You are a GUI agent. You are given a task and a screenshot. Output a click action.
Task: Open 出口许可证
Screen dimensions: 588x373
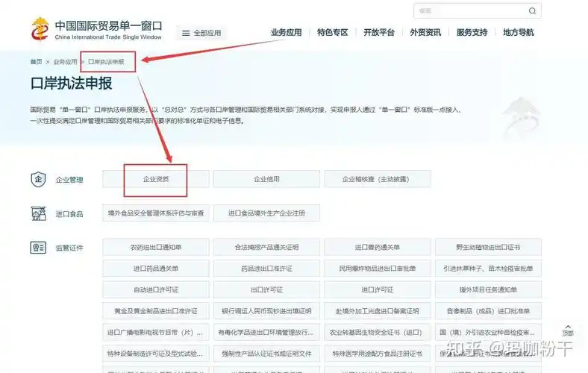(266, 289)
